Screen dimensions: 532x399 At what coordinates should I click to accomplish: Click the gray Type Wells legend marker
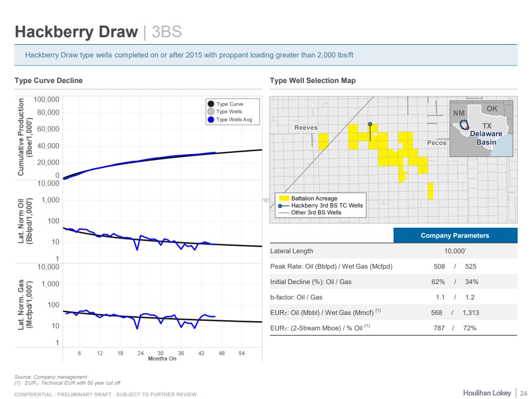click(x=211, y=112)
